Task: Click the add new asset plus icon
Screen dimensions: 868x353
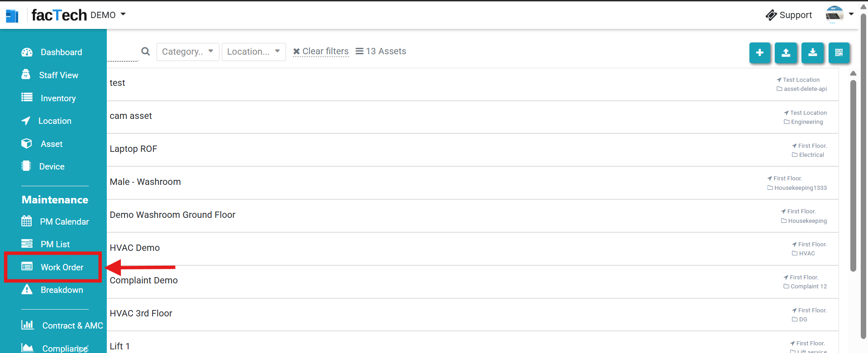Action: 759,53
